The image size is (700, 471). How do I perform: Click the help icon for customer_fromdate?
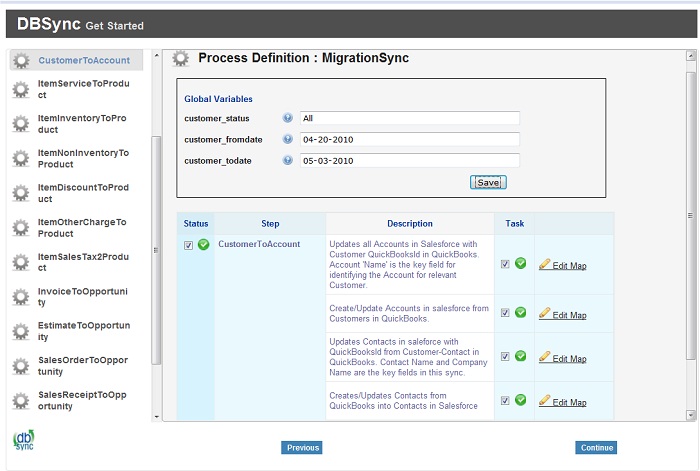pyautogui.click(x=288, y=139)
